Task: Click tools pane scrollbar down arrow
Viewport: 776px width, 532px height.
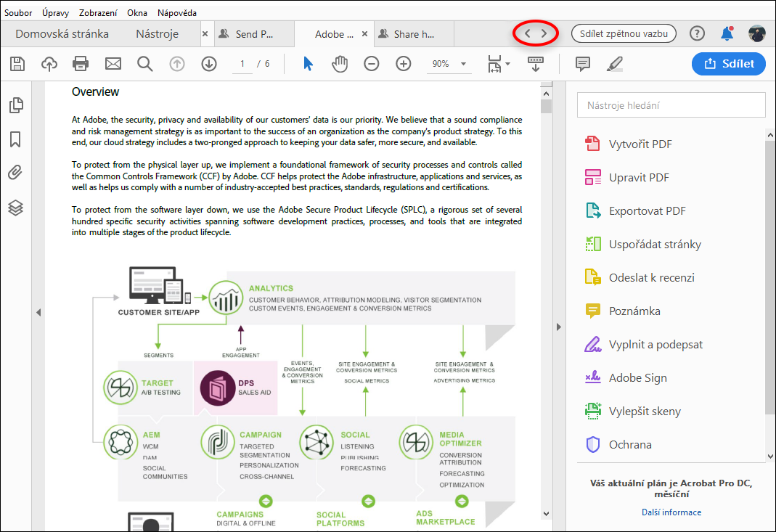Action: pyautogui.click(x=770, y=457)
